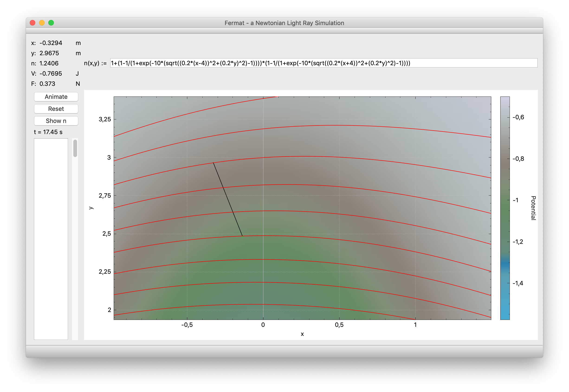This screenshot has width=569, height=392.
Task: Click the x-axis tick label -0,5
Action: (187, 325)
